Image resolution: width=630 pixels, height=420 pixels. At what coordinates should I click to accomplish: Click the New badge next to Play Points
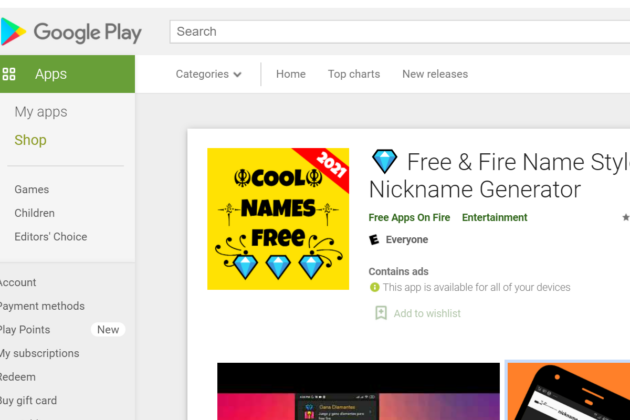click(108, 330)
